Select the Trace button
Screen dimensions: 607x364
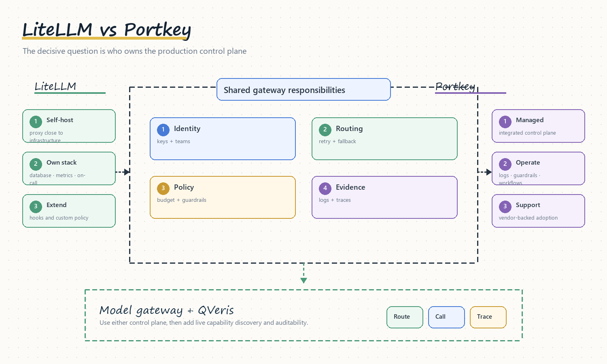point(488,317)
